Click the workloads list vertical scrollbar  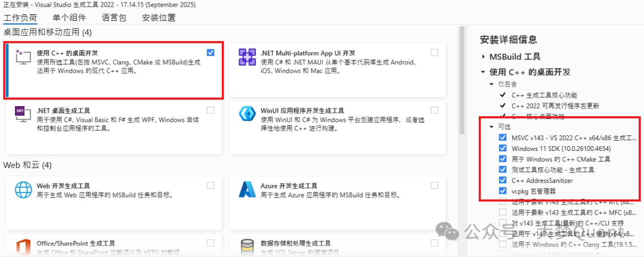pos(462,80)
